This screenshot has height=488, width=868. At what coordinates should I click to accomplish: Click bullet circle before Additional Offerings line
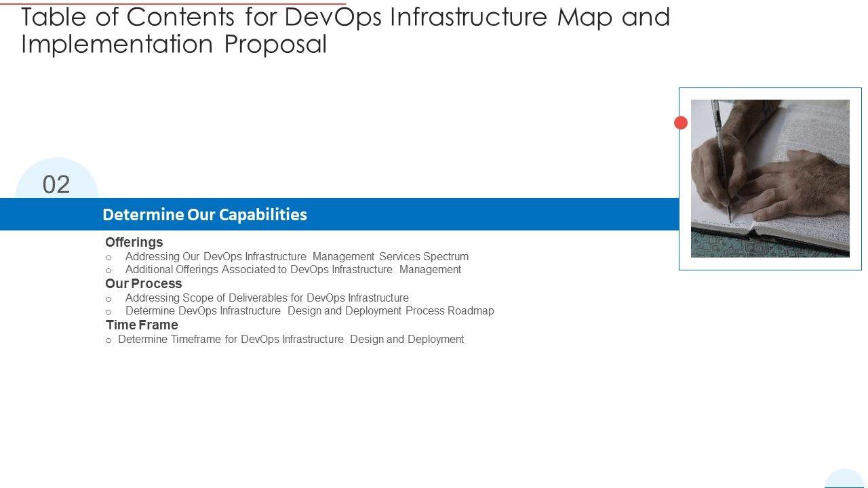coord(108,271)
